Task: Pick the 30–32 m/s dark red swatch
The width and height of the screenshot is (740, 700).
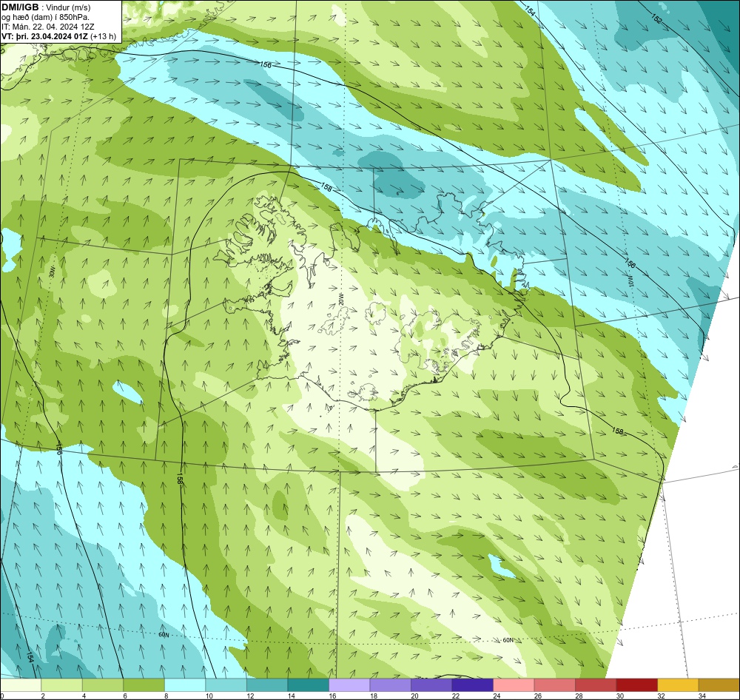Action: tap(636, 684)
